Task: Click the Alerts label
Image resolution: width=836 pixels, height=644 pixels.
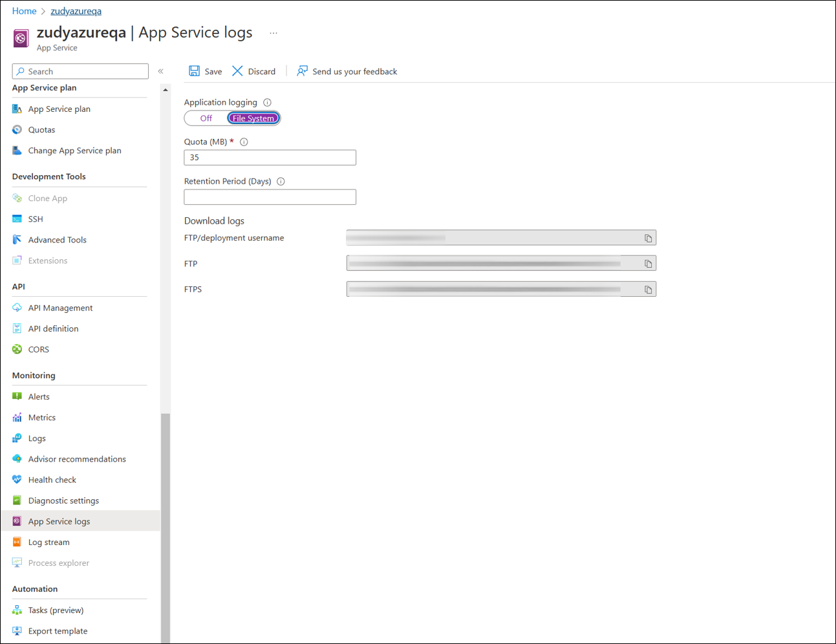Action: click(x=39, y=396)
